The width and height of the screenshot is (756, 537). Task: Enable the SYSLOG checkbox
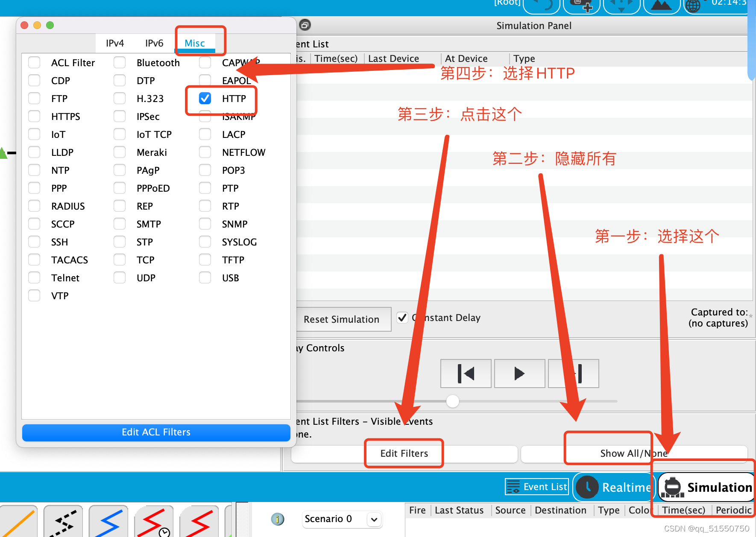click(x=205, y=242)
